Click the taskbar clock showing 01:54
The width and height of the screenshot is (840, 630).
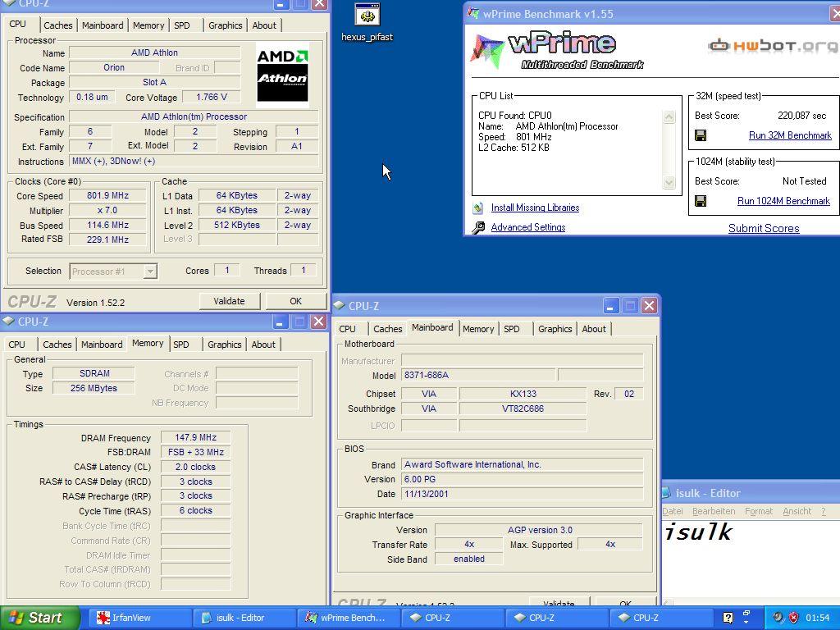click(x=817, y=618)
